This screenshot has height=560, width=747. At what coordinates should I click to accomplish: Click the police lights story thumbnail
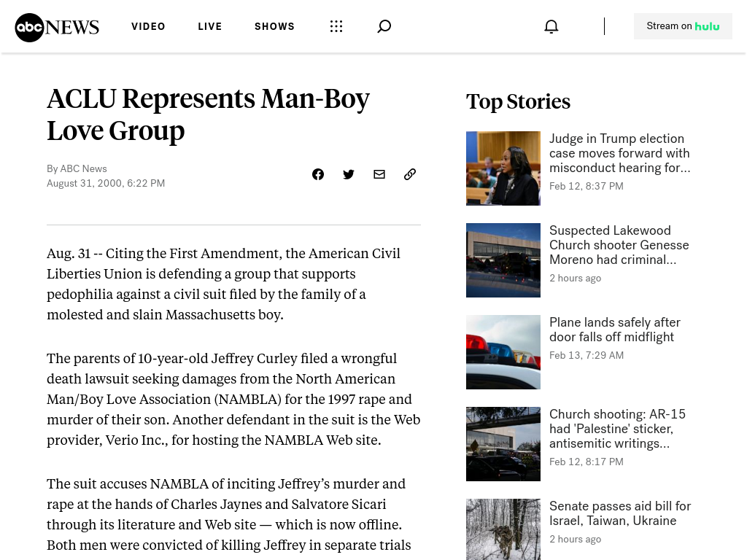[503, 352]
